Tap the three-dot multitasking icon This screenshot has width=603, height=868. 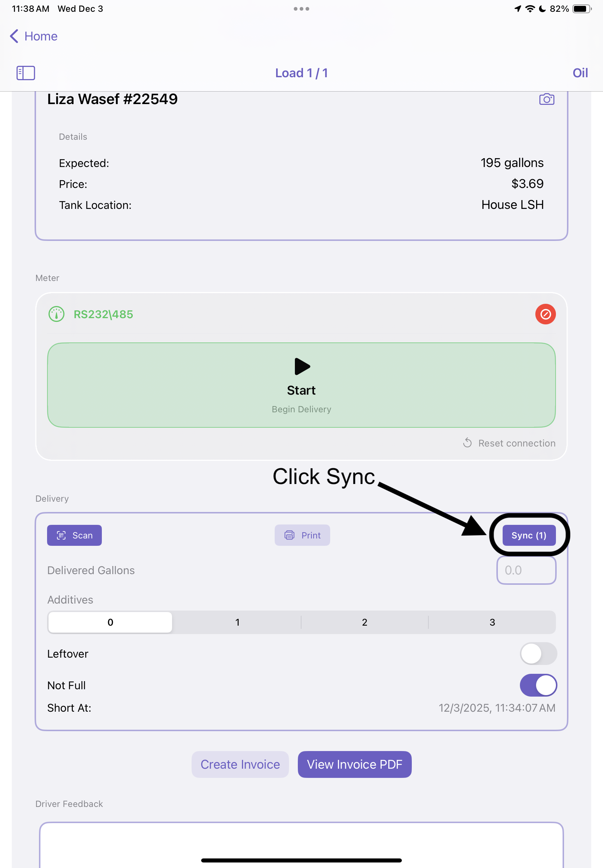point(301,9)
